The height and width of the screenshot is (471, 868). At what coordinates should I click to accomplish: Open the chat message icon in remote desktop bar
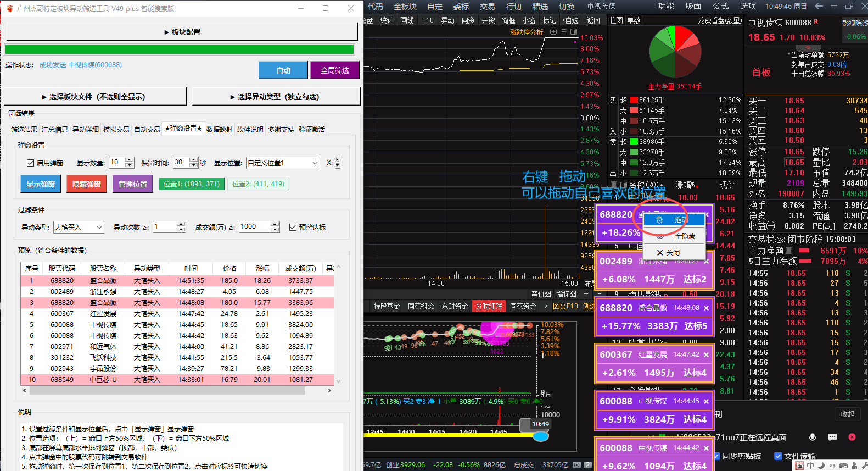coord(832,437)
